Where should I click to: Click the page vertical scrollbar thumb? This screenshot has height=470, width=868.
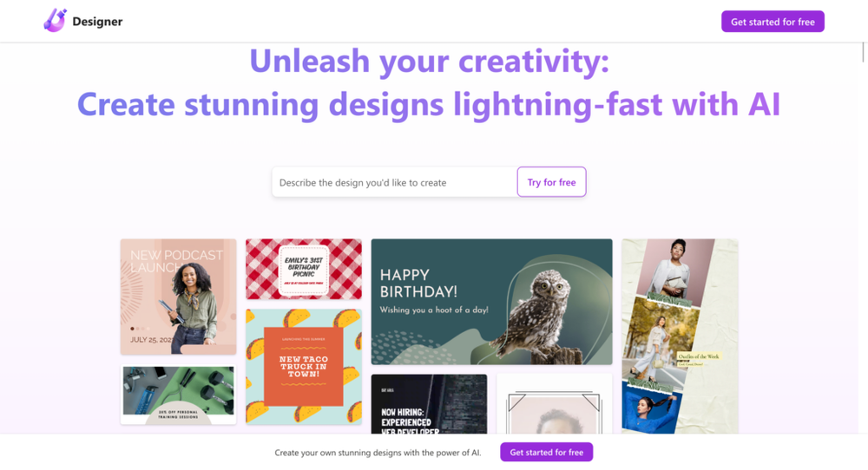coord(863,52)
